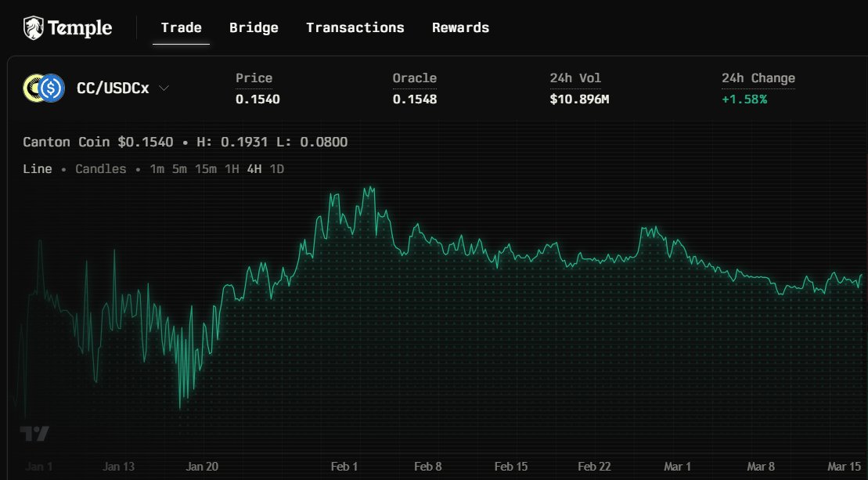Viewport: 868px width, 480px height.
Task: Click the Temple brand name text
Action: (80, 27)
